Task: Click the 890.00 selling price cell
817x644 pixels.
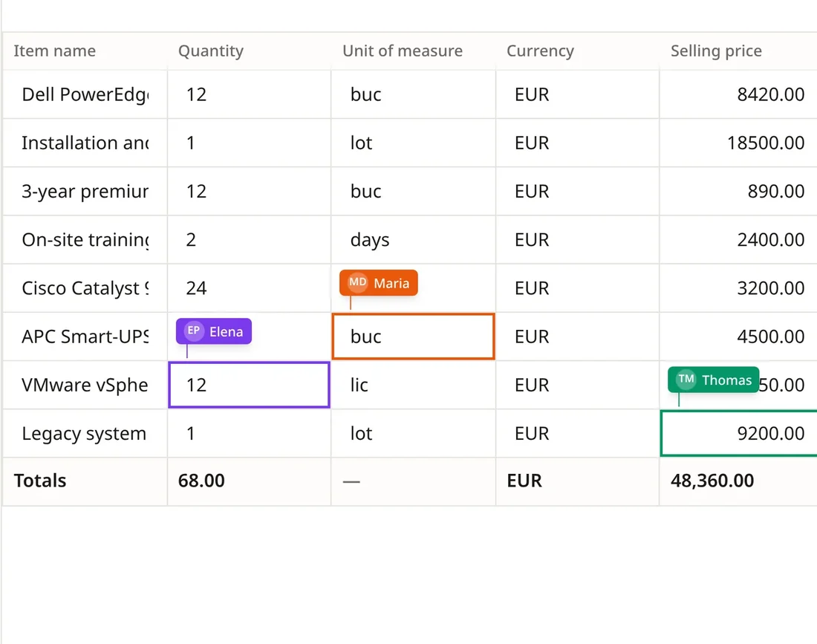Action: (738, 191)
